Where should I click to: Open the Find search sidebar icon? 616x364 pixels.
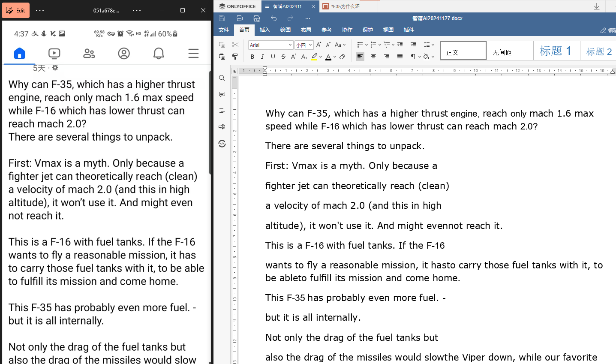222,78
